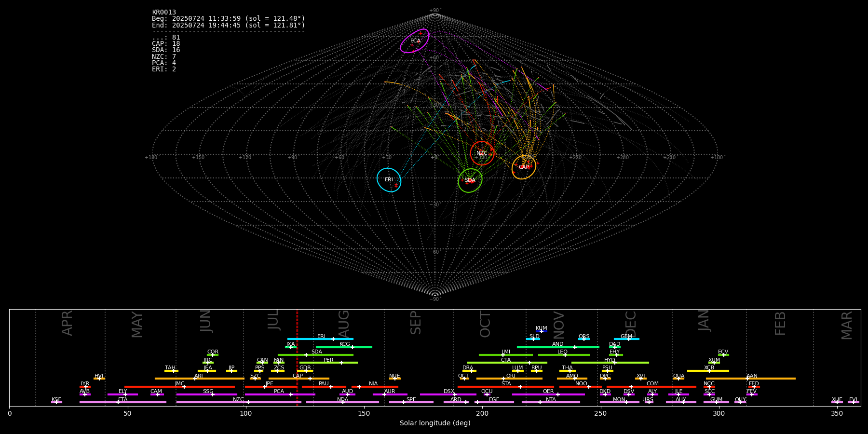Click the AUG month label in timeline
This screenshot has height=434, width=868.
(343, 323)
